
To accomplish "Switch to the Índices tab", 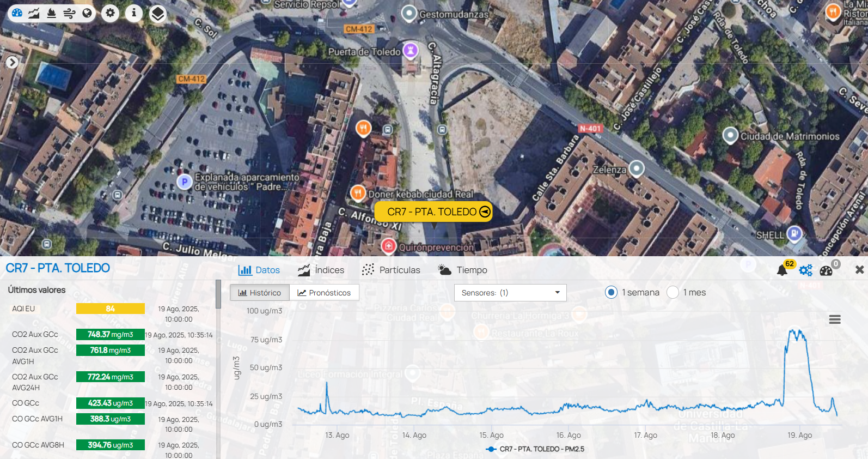I will (321, 270).
